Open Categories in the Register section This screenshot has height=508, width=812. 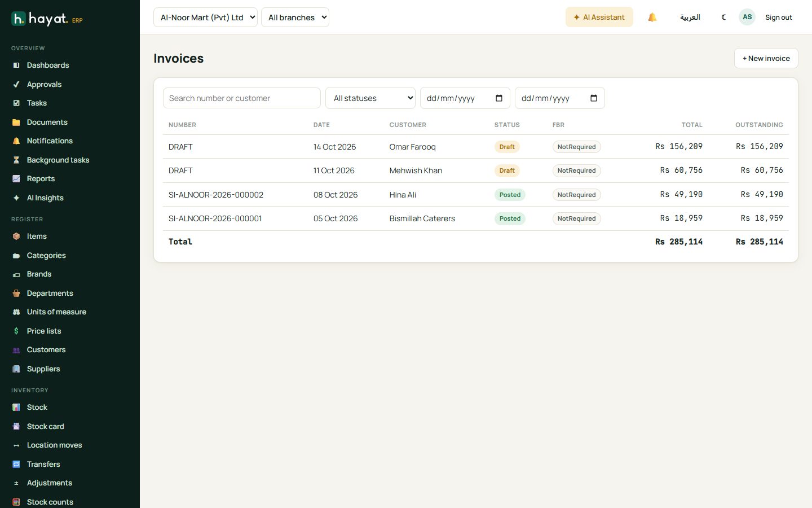46,256
